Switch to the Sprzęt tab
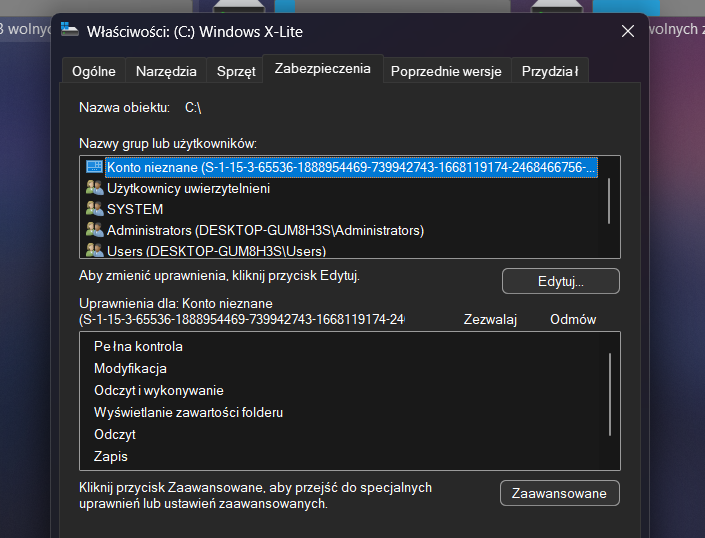 [235, 71]
